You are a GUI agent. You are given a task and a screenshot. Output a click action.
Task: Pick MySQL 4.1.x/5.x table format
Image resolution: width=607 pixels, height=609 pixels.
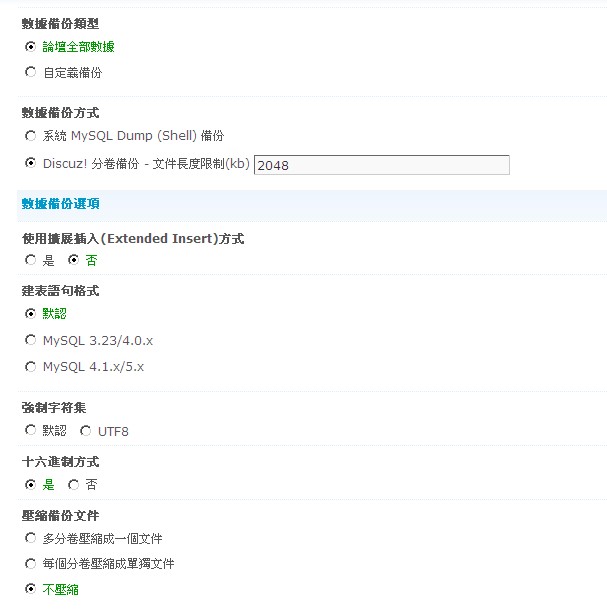click(x=30, y=366)
